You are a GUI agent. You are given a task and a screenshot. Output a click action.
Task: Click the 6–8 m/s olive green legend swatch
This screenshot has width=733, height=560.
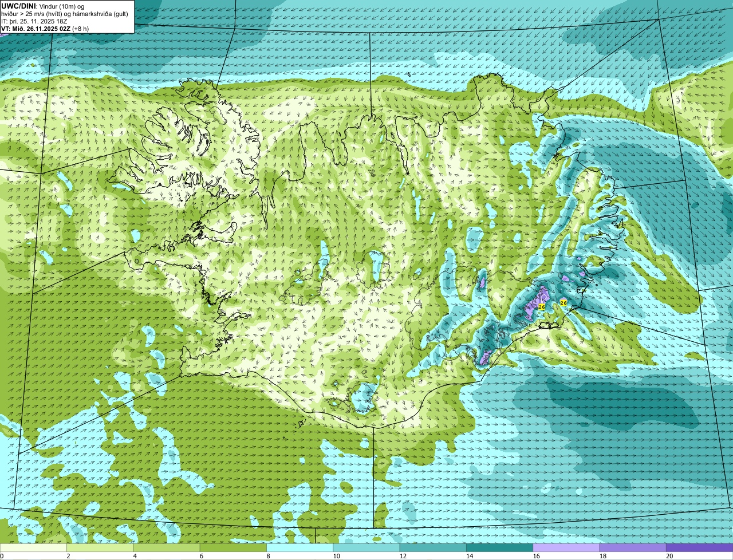pos(233,547)
